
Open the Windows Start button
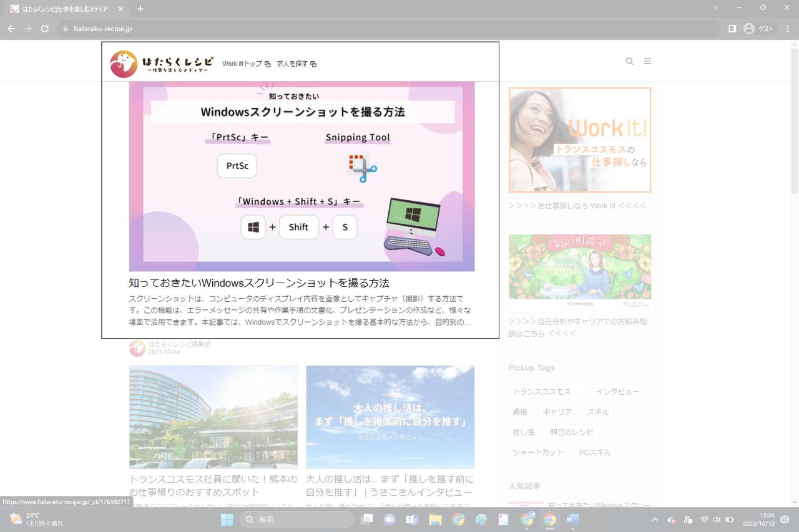(x=227, y=520)
